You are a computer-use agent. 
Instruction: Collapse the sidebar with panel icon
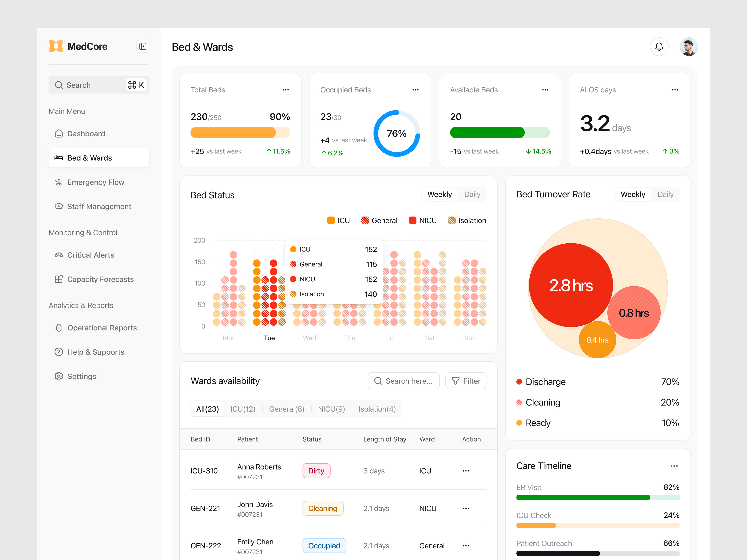click(x=143, y=46)
